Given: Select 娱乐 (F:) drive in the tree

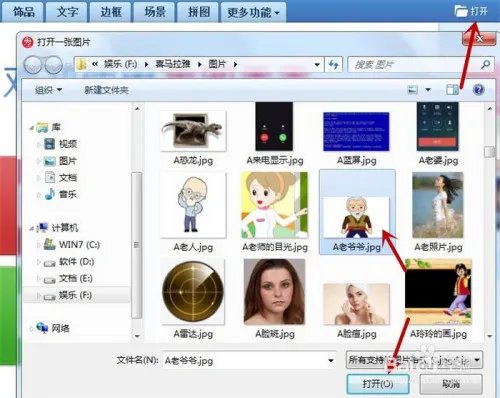Looking at the screenshot, I should click(67, 295).
